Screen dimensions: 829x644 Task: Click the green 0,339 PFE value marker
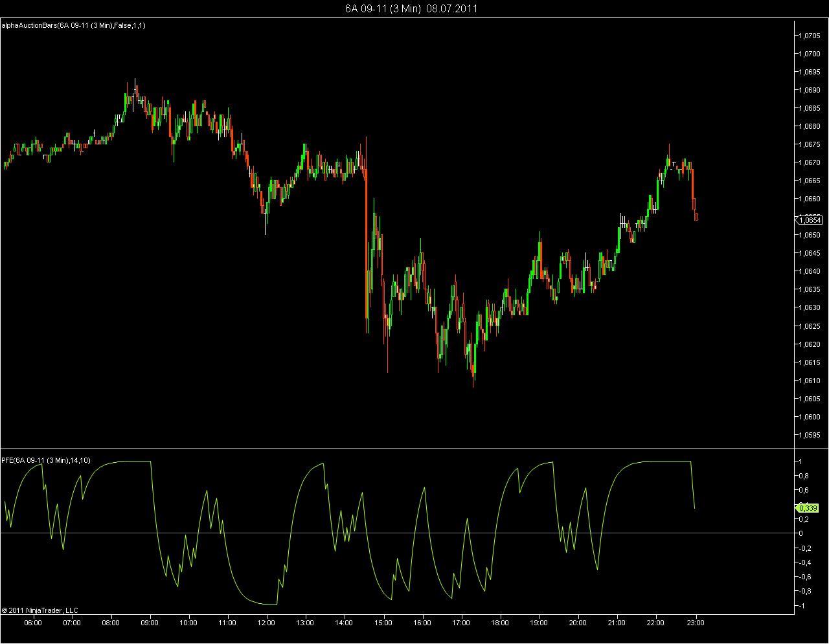(808, 508)
